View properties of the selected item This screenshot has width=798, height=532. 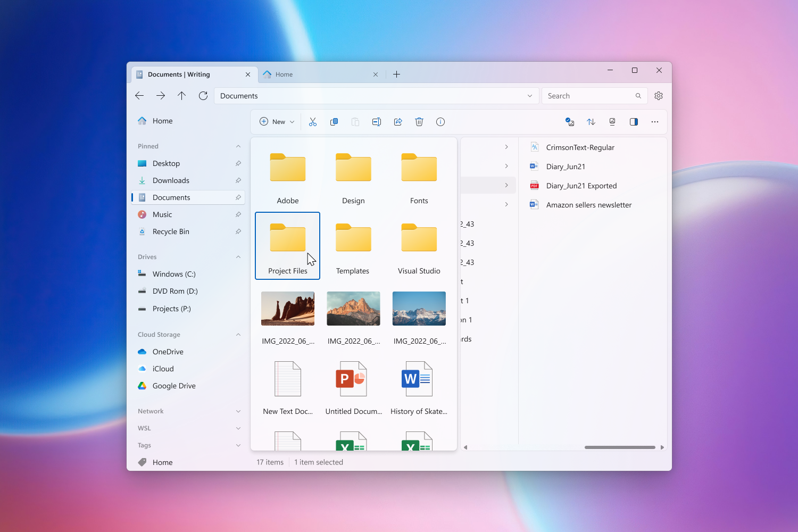pyautogui.click(x=440, y=121)
